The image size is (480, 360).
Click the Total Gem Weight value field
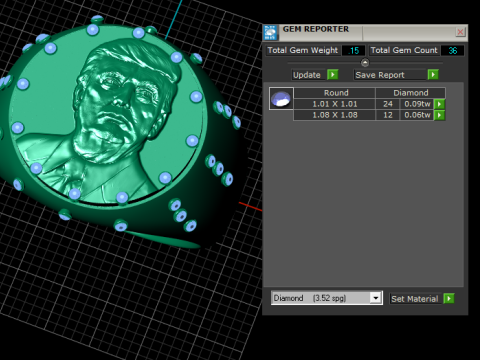[x=354, y=51]
